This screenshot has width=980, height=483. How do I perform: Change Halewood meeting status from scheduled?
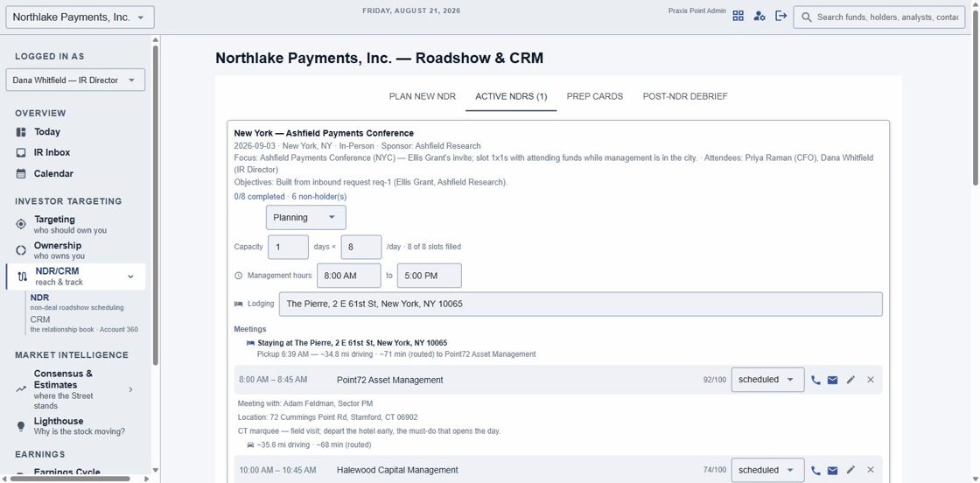pyautogui.click(x=767, y=470)
